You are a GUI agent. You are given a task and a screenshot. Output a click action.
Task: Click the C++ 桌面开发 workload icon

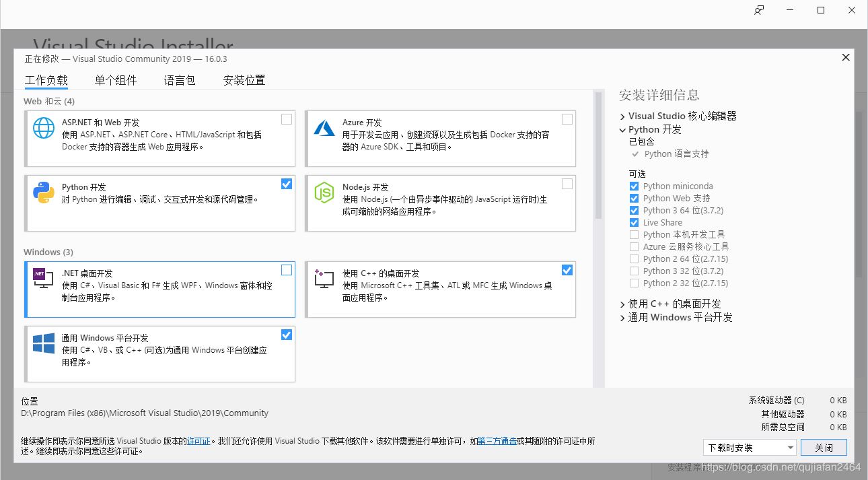(324, 277)
